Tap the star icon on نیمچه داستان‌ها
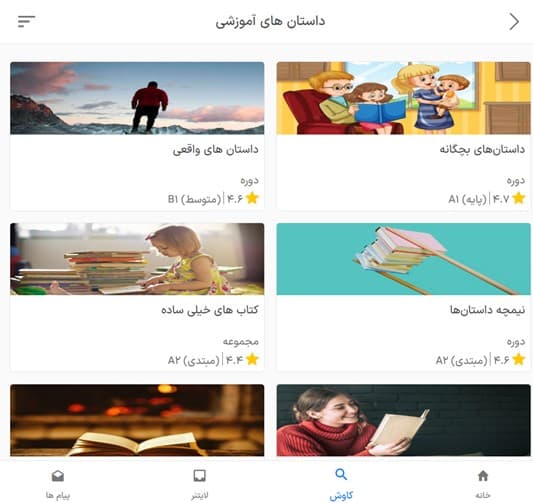Image resolution: width=533 pixels, height=503 pixels. [519, 359]
